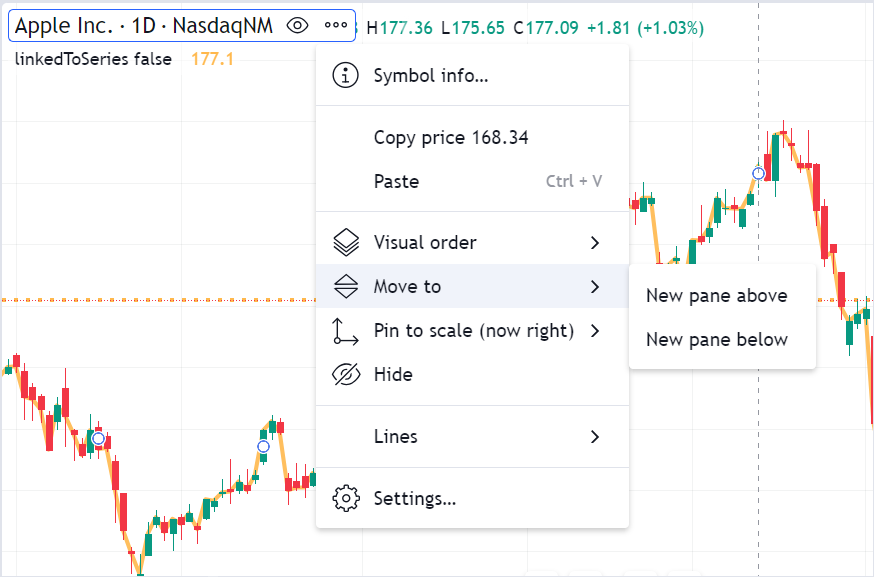Toggle symbol visibility eye in legend
This screenshot has height=577, width=874.
pyautogui.click(x=297, y=26)
